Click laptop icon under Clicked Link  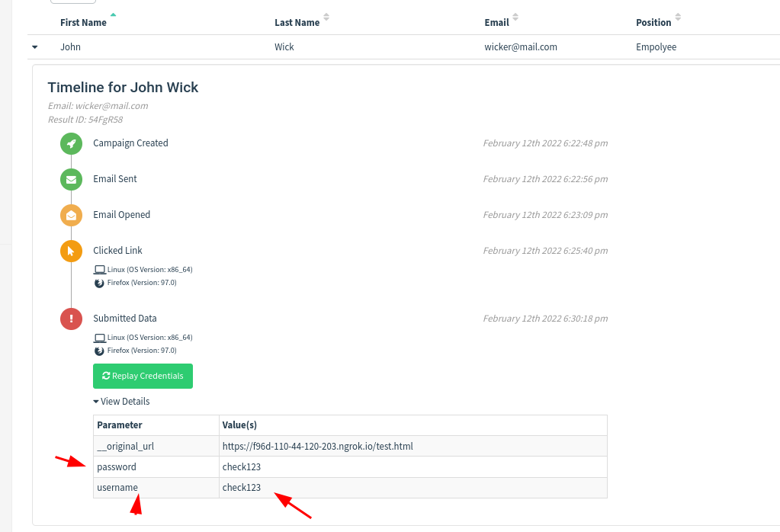tap(99, 270)
